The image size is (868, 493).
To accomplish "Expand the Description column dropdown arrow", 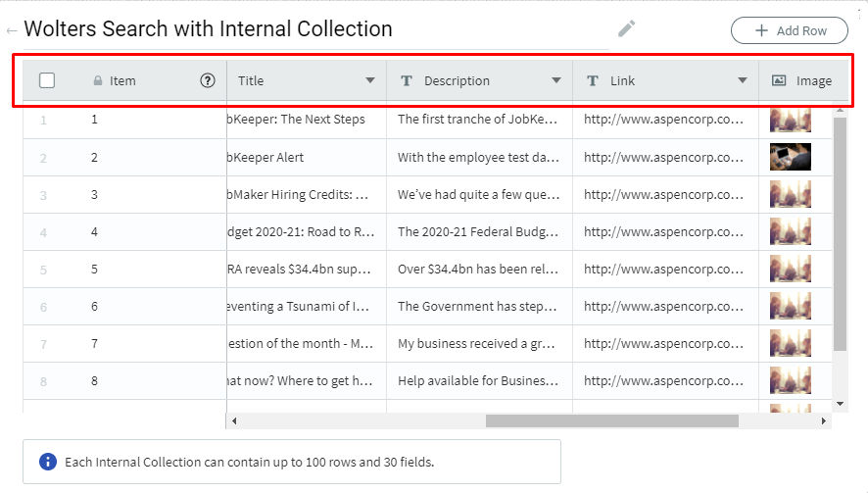I will pos(556,81).
